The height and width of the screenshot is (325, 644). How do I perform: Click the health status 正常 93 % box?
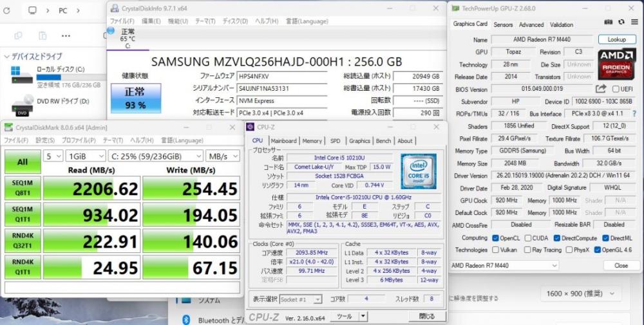pos(135,98)
